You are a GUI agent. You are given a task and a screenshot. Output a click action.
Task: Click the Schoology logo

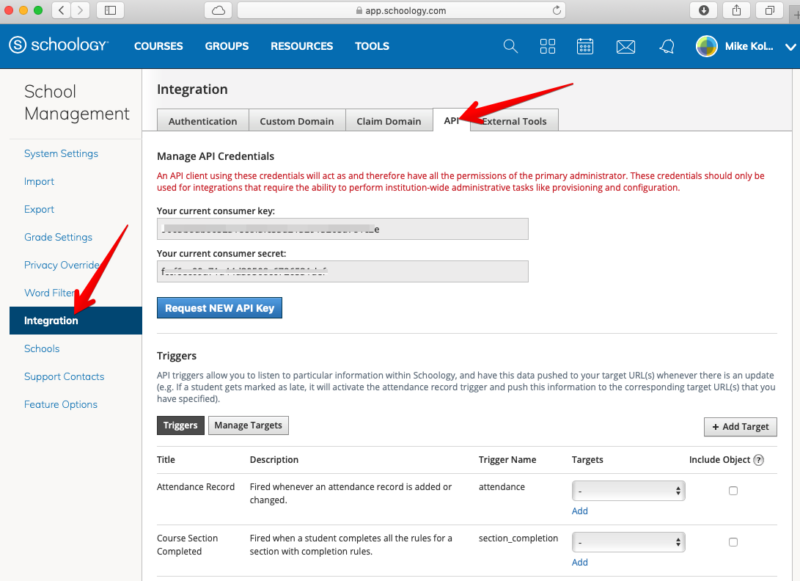[59, 45]
